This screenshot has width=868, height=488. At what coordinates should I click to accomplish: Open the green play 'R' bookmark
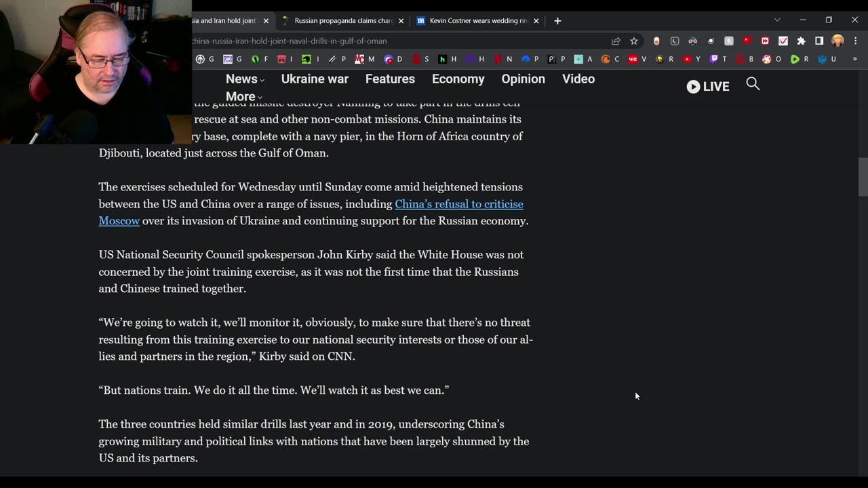(800, 59)
